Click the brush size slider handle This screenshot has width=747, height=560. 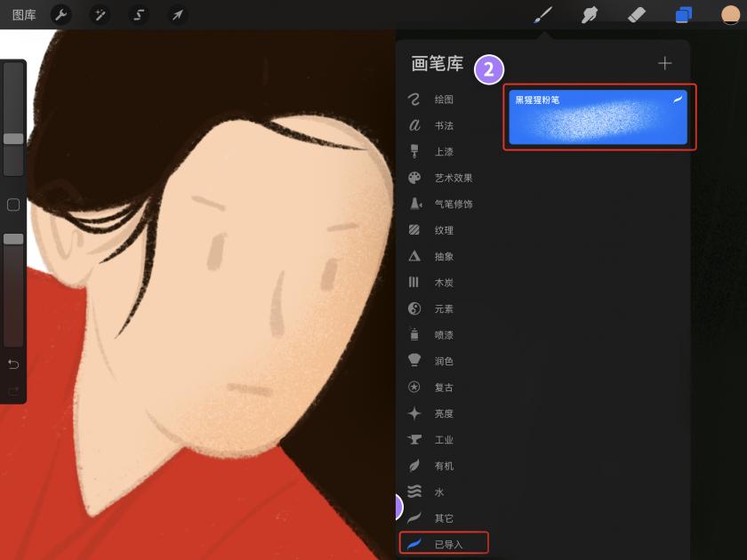[13, 139]
